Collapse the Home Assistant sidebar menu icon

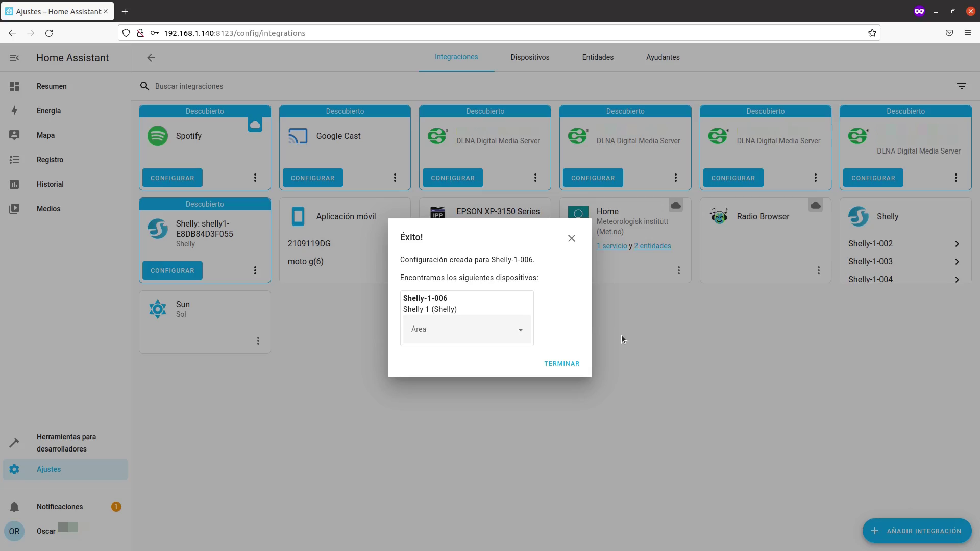coord(14,58)
